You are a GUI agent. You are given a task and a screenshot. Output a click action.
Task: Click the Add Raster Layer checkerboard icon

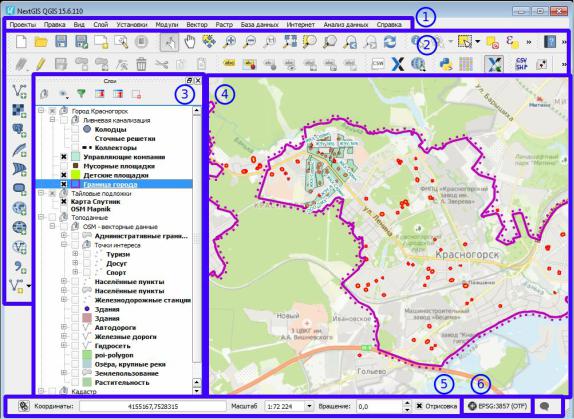(x=19, y=110)
